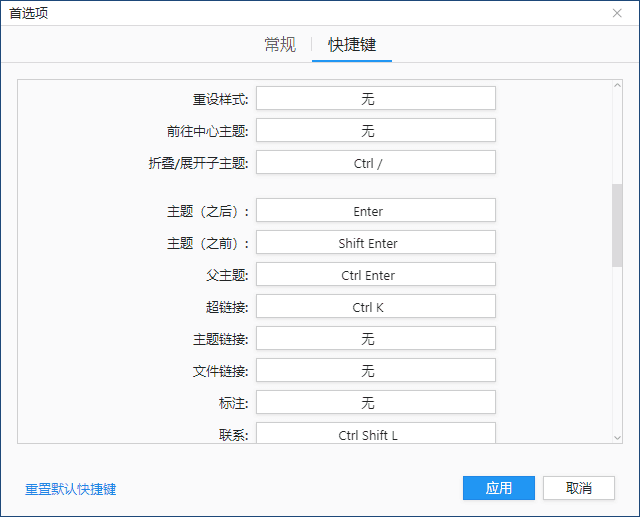This screenshot has width=640, height=517.
Task: Click 重置默认快捷键 link
Action: click(71, 489)
